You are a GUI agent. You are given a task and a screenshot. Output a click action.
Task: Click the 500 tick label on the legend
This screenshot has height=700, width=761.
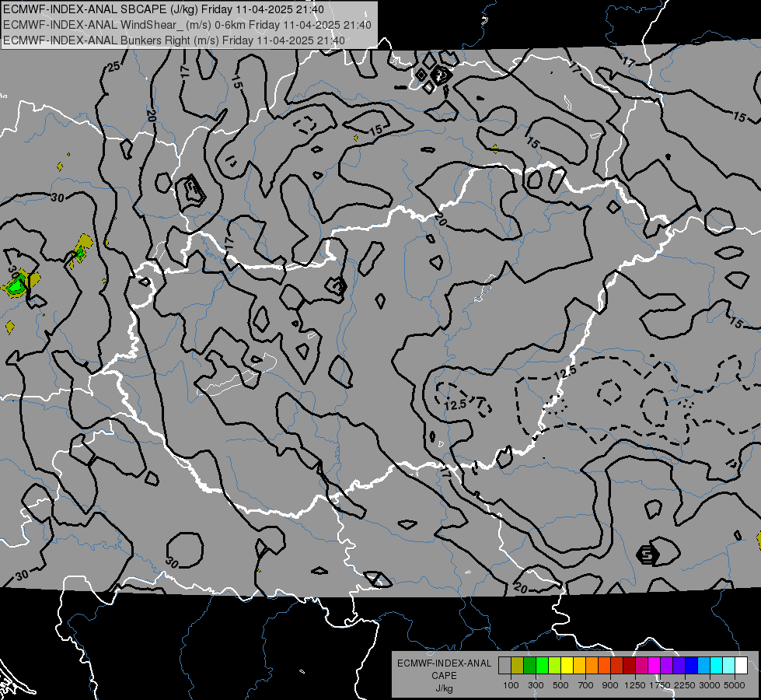pos(560,685)
